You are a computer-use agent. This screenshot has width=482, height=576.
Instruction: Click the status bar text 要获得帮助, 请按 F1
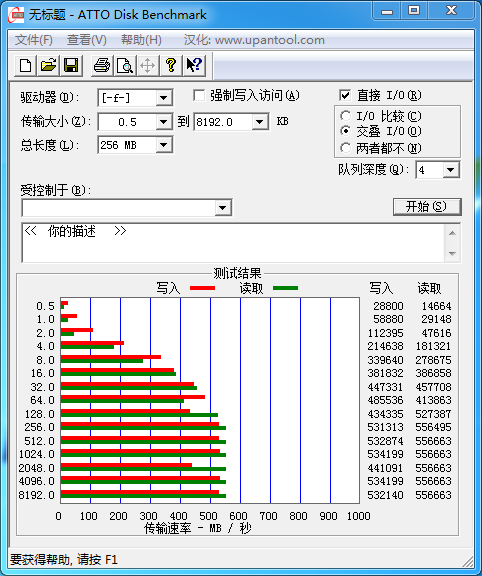[x=64, y=560]
